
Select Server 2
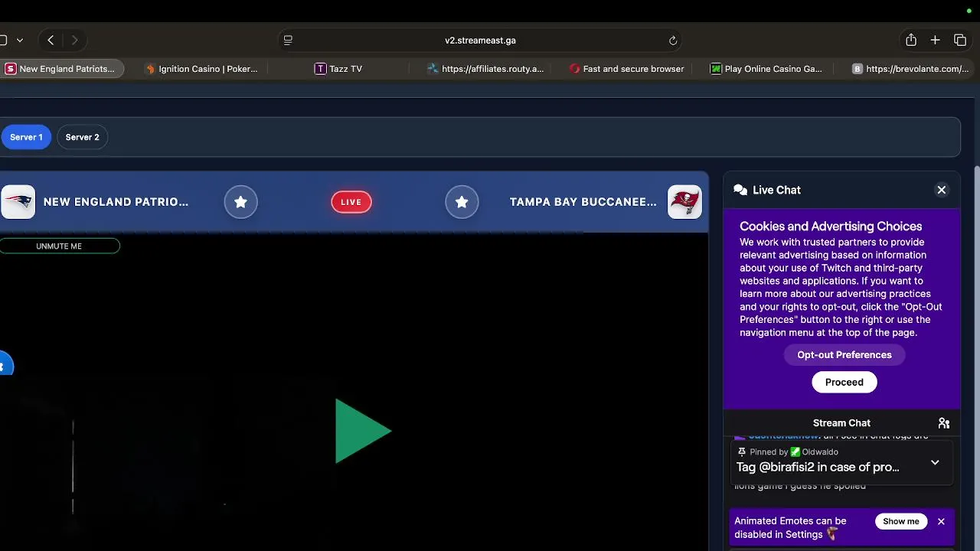coord(82,137)
